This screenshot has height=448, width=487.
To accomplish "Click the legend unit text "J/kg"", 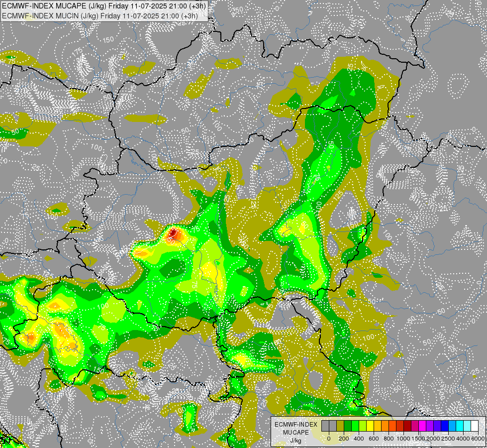I will pos(296,441).
